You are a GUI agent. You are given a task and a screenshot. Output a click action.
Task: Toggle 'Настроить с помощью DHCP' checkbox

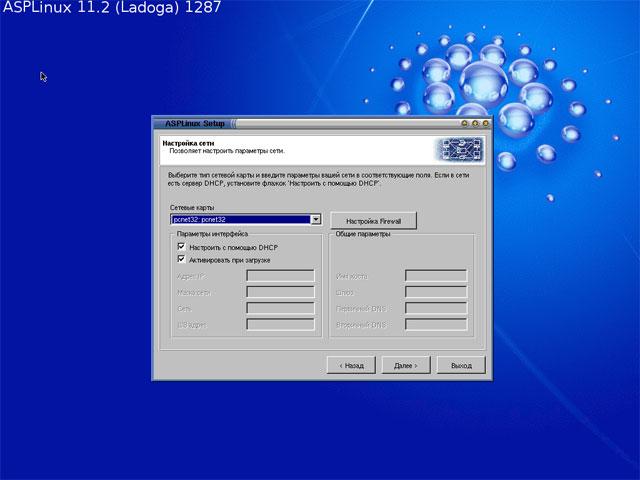tap(181, 247)
